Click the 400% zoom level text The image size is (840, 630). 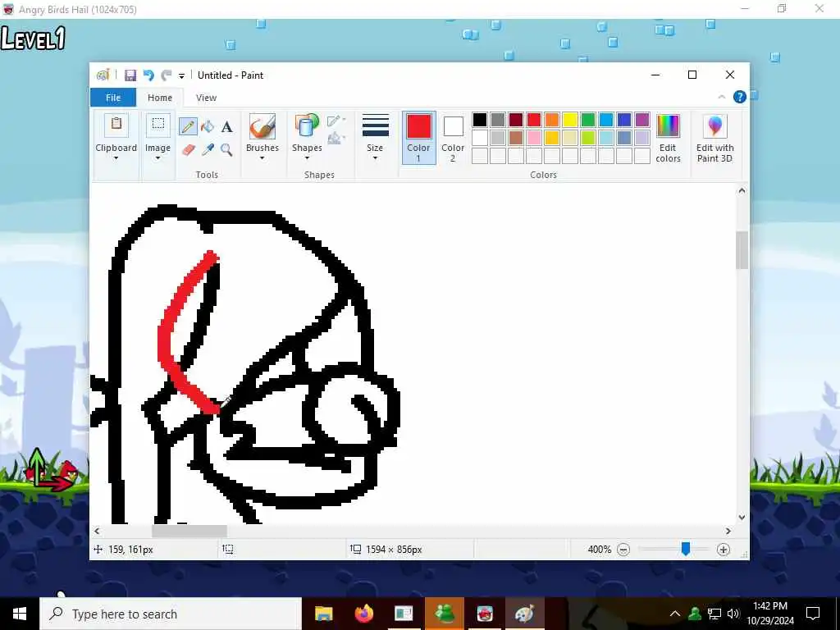coord(599,549)
